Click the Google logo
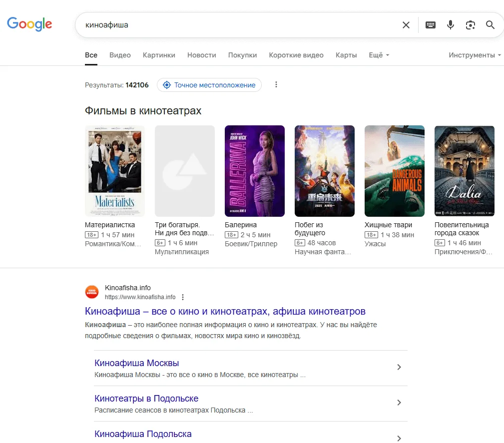The image size is (504, 443). pos(29,24)
